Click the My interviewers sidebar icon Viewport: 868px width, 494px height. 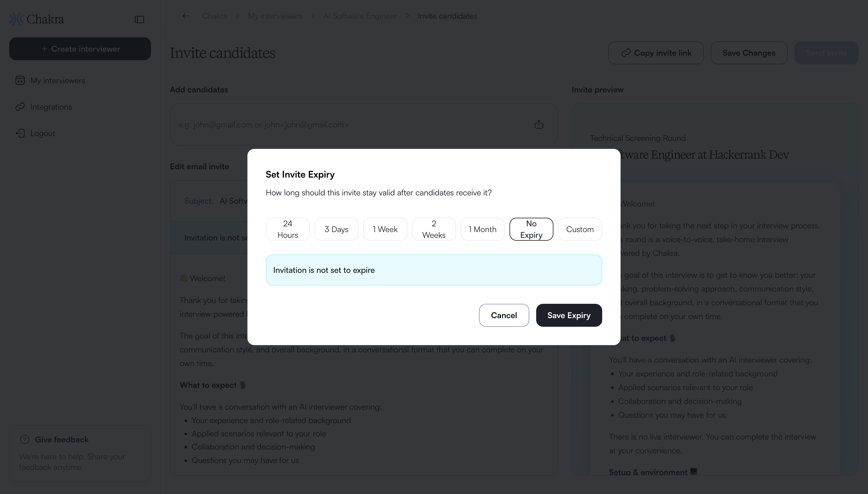20,80
